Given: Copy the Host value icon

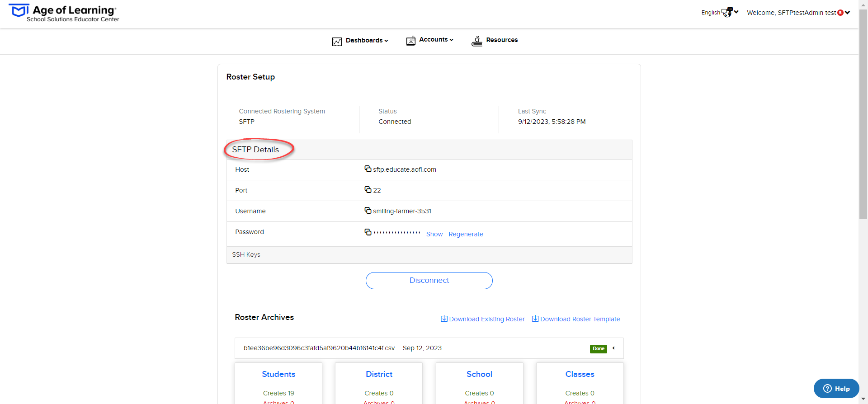Looking at the screenshot, I should (368, 169).
